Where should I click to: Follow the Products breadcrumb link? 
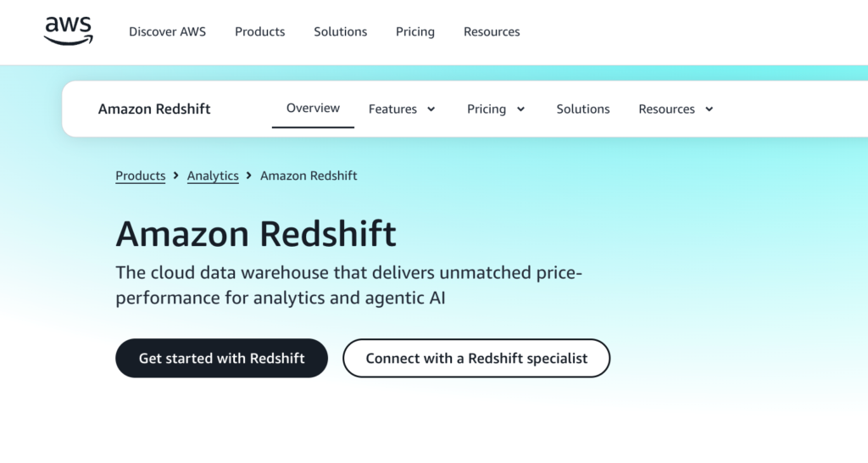click(140, 176)
